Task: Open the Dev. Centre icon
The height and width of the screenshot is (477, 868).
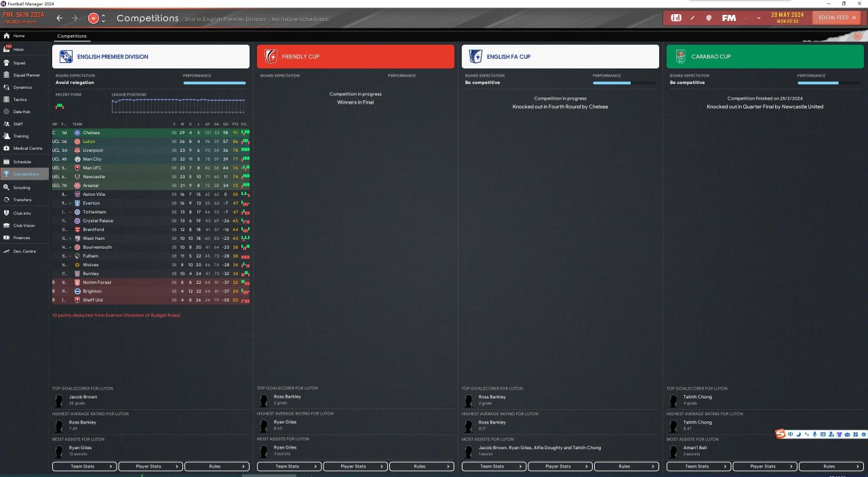Action: [x=6, y=251]
